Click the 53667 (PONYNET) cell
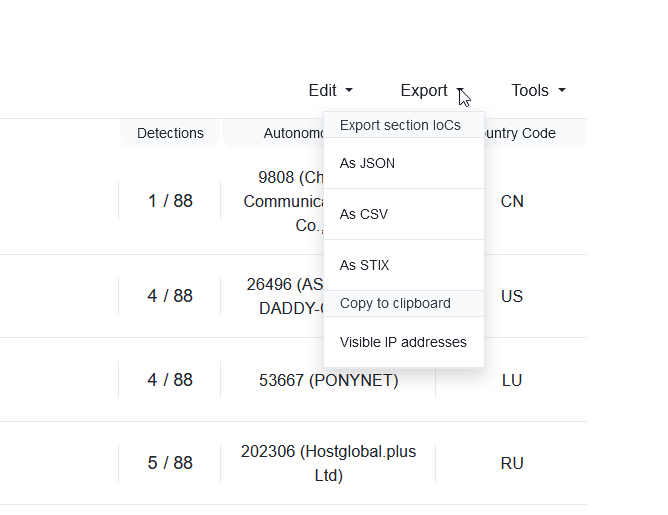Image resolution: width=668 pixels, height=515 pixels. click(x=328, y=380)
